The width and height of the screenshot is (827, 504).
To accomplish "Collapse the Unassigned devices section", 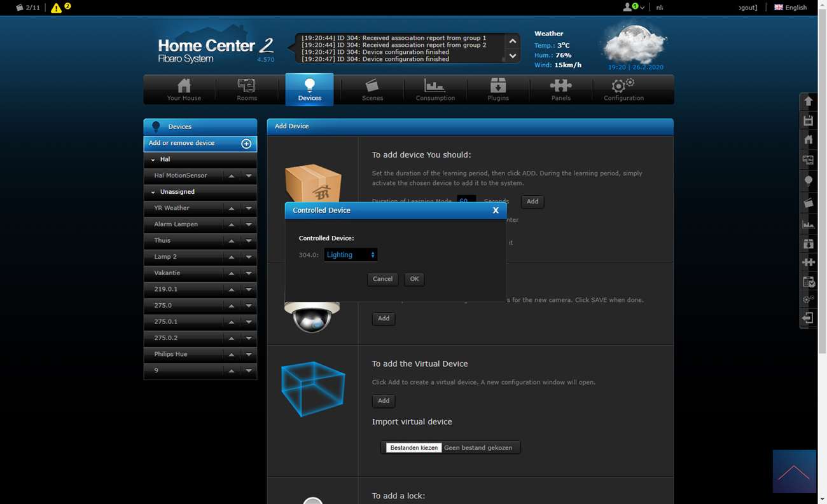I will tap(153, 192).
